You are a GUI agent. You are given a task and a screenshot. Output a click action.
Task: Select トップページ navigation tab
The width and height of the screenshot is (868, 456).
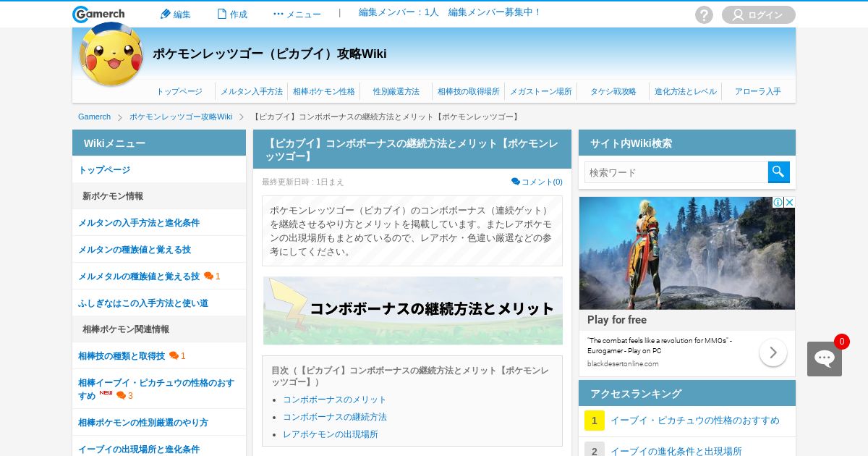179,91
